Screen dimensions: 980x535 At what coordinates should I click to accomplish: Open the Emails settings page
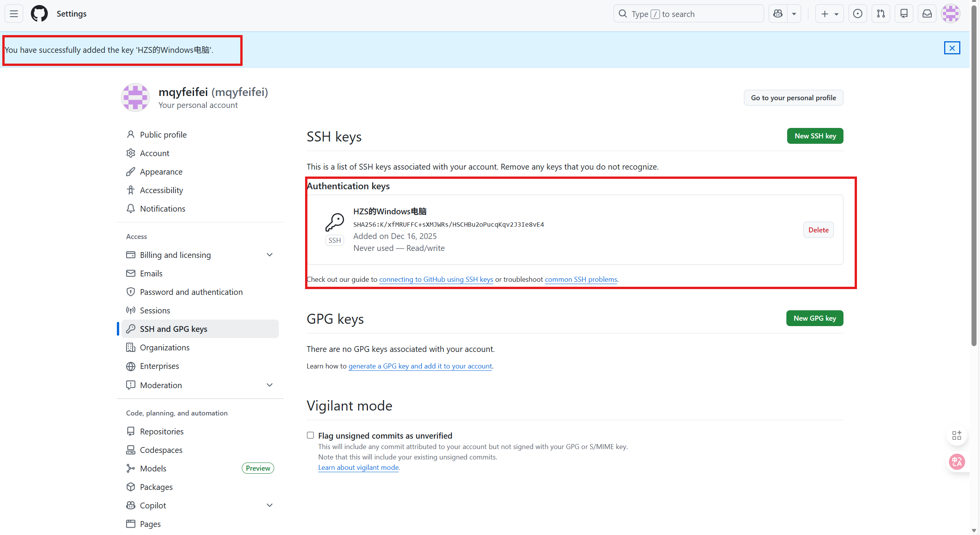coord(151,273)
